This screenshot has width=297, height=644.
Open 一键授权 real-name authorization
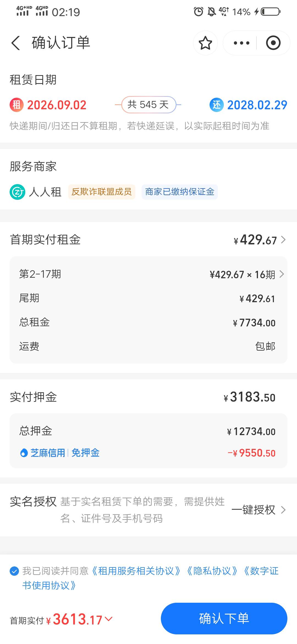tap(259, 510)
